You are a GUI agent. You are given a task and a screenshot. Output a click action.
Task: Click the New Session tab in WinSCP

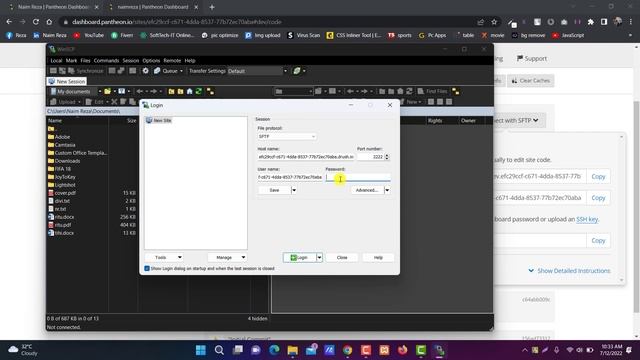click(x=67, y=81)
